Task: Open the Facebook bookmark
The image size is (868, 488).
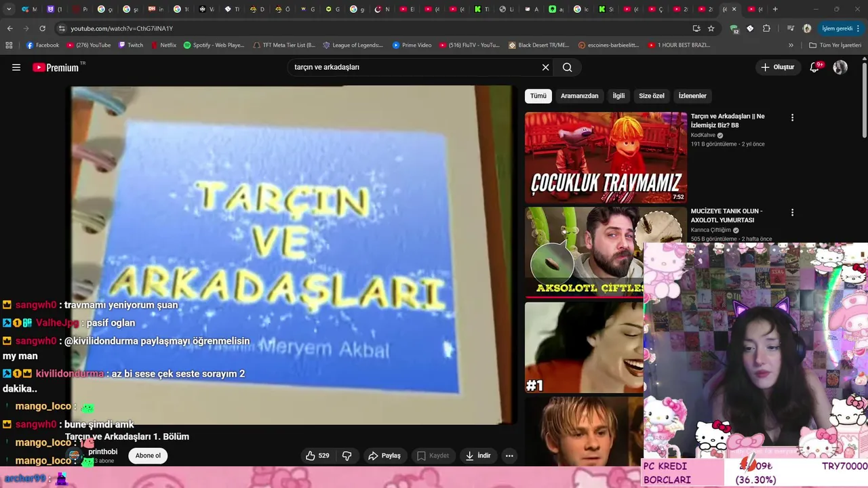Action: click(x=43, y=45)
